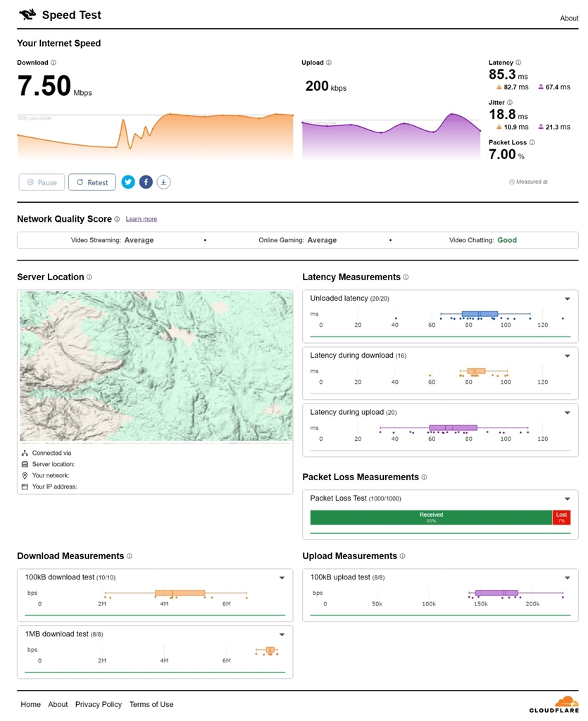Click the Your network pin icon
The height and width of the screenshot is (721, 588).
pos(25,475)
